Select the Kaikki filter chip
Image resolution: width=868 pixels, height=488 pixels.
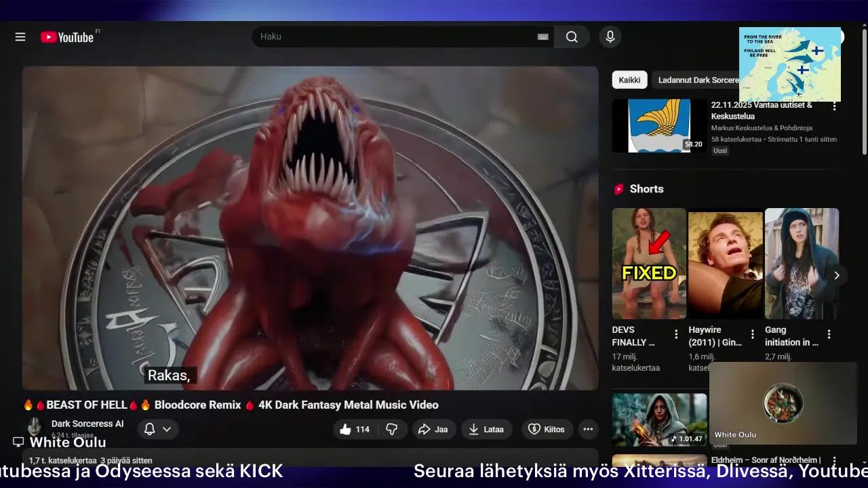tap(629, 80)
